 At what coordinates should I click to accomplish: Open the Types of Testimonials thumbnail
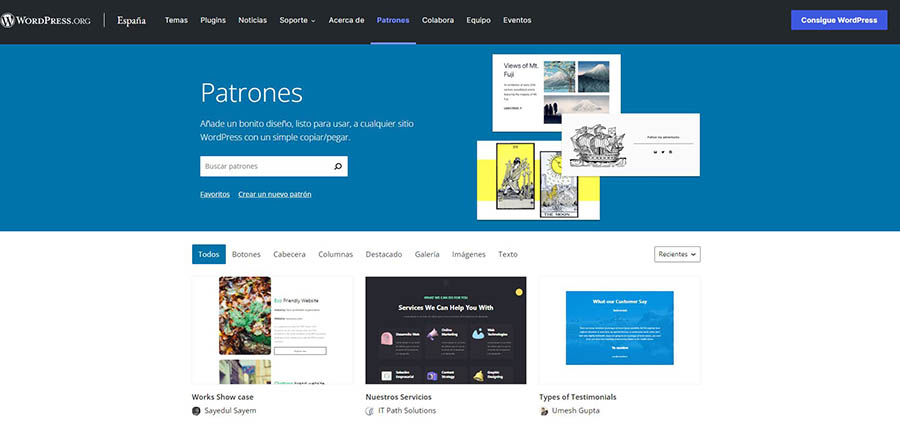coord(619,330)
